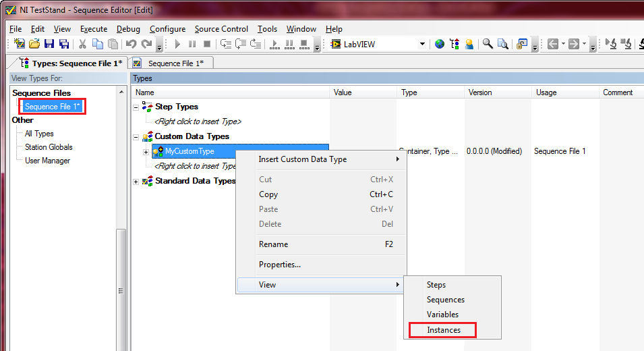This screenshot has width=644, height=351.
Task: Open the LabVIEW adapter dropdown
Action: click(422, 44)
